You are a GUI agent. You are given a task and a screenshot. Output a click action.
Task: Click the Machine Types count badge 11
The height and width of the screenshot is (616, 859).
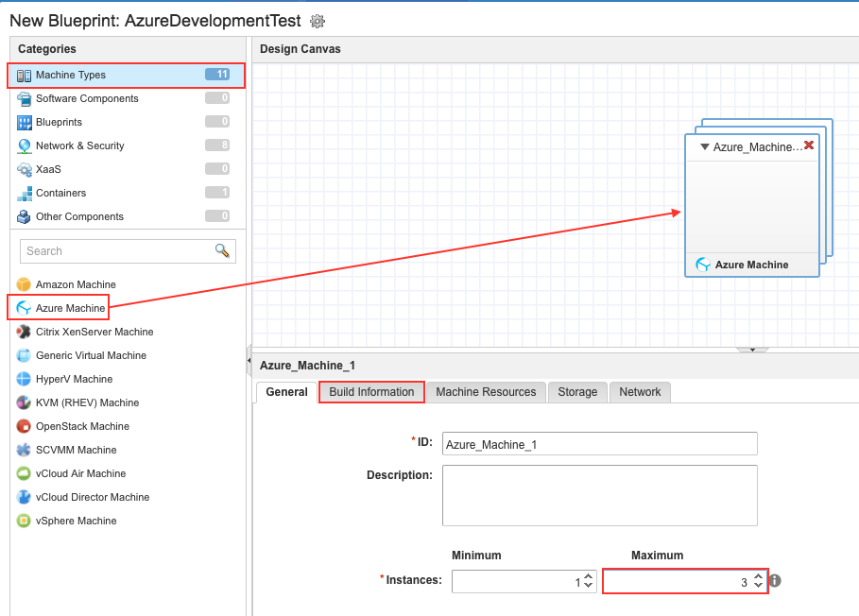click(217, 75)
